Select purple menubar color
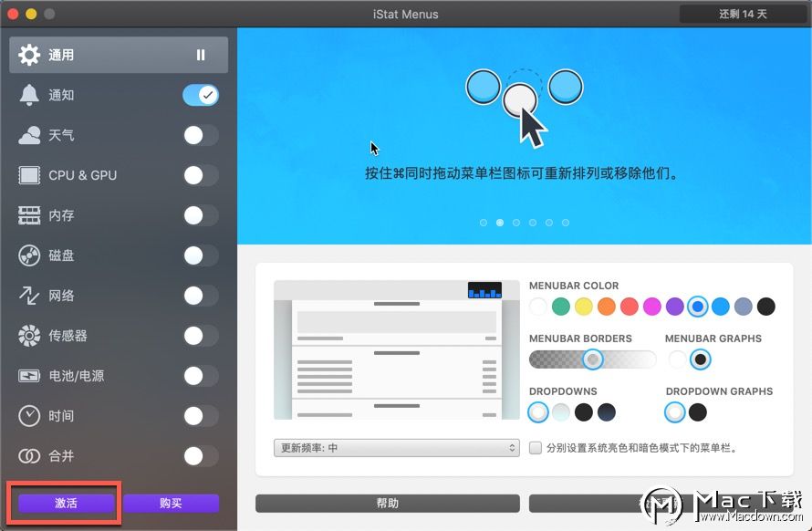812x531 pixels. [x=675, y=307]
